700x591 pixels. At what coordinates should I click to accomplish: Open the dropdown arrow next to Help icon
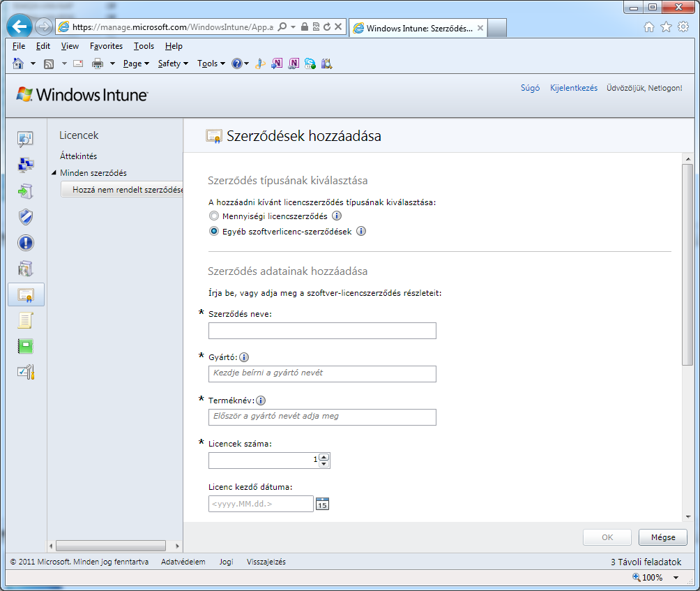point(246,63)
